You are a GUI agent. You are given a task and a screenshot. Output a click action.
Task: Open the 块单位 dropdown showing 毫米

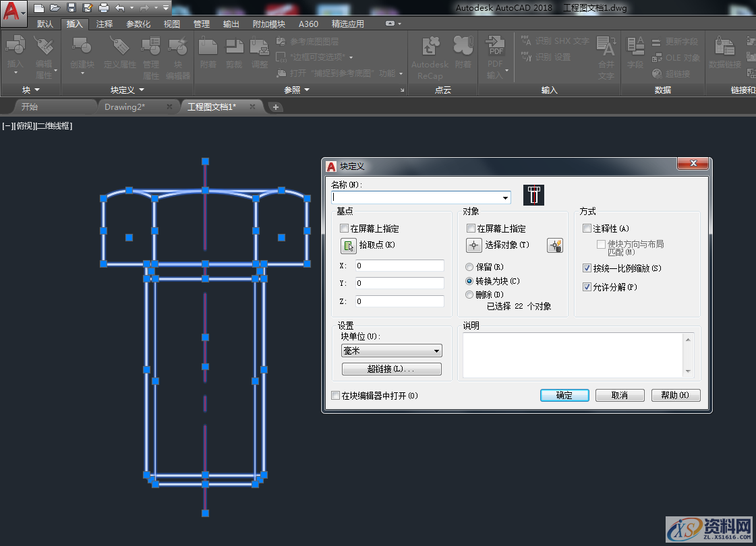tap(391, 351)
